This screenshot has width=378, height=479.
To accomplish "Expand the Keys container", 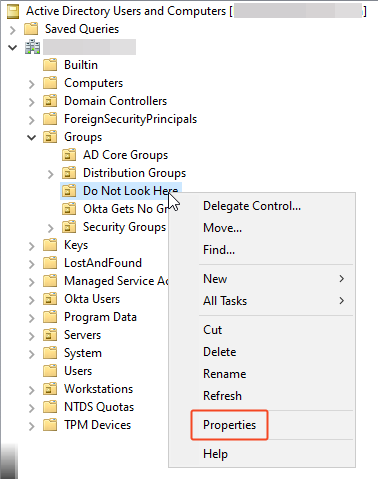I will tap(32, 246).
